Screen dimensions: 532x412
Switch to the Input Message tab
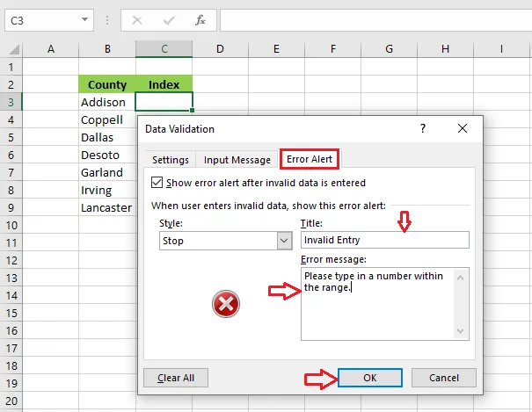click(237, 160)
